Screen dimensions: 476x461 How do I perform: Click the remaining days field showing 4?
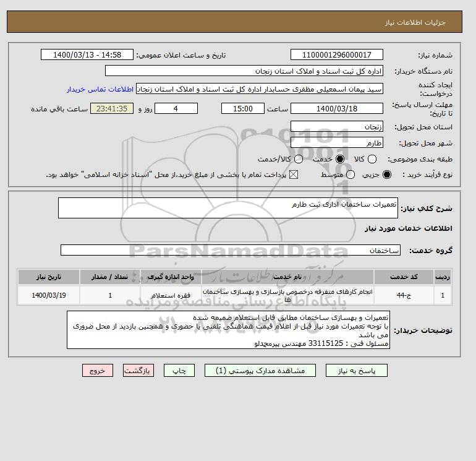176,108
